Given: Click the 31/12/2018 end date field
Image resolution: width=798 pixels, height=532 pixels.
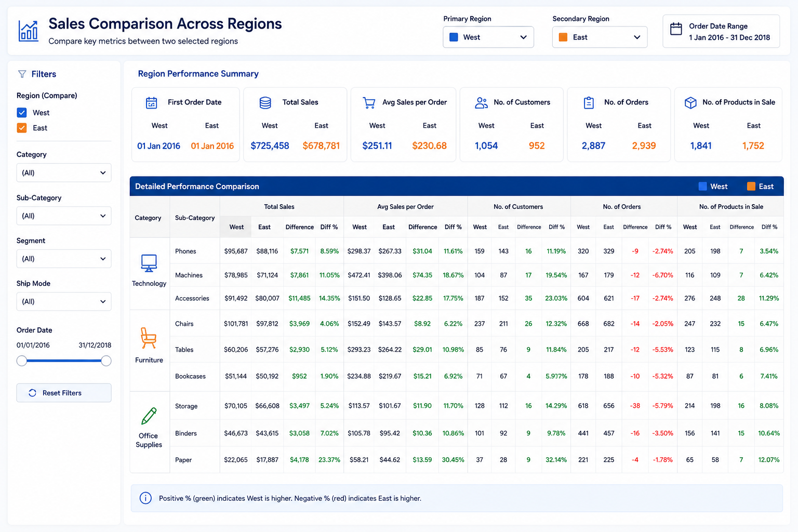Looking at the screenshot, I should [95, 345].
